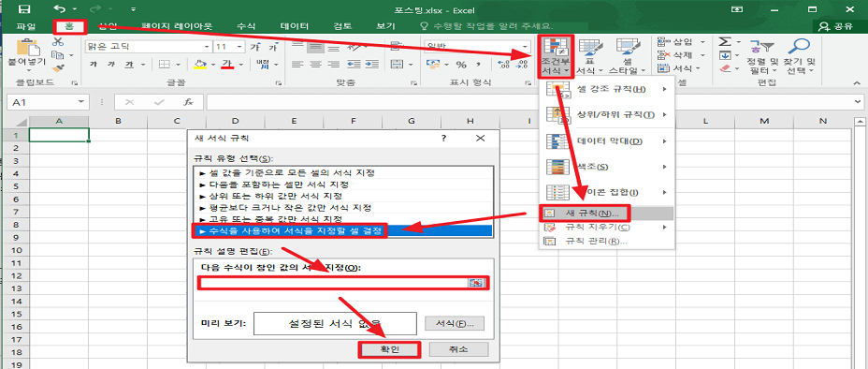
Task: Open Manage Rules (규칙 관리) menu item
Action: (x=607, y=241)
